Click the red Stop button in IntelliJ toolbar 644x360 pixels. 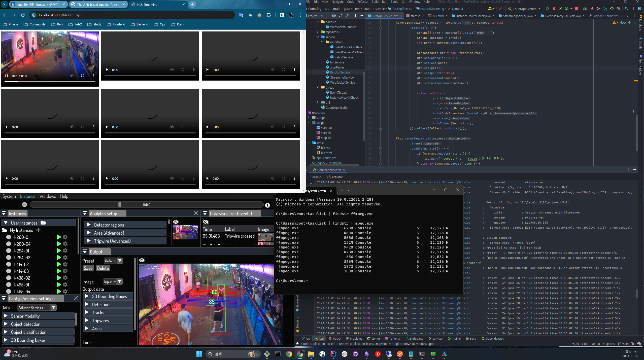click(x=577, y=9)
